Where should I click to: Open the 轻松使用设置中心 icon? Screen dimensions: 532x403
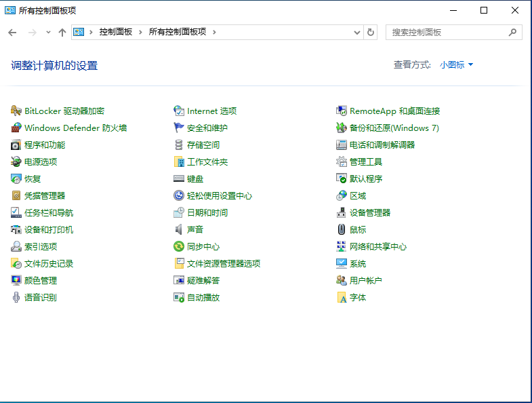179,195
